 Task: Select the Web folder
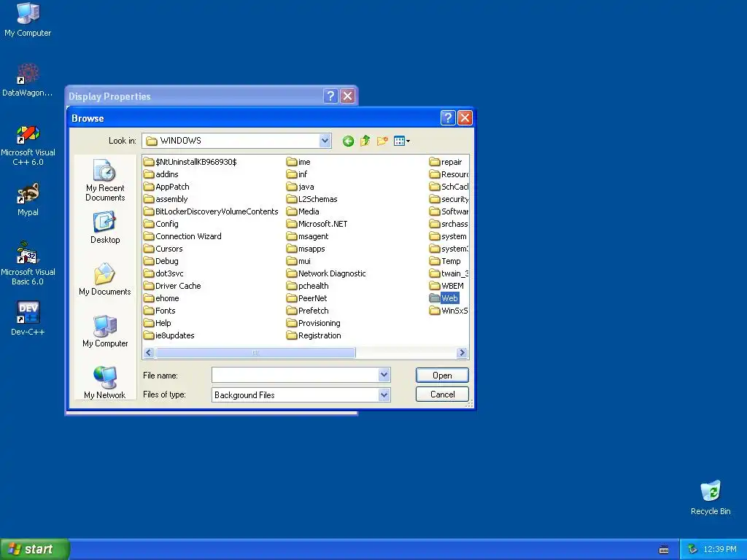tap(444, 298)
